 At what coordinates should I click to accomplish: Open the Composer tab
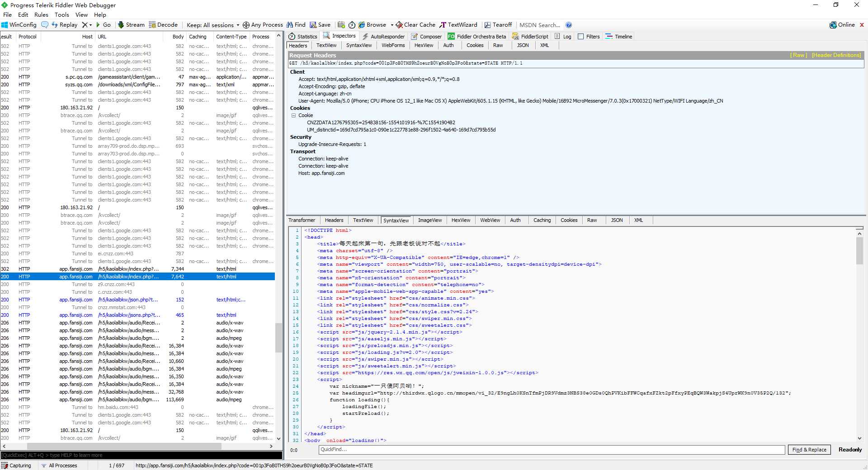pyautogui.click(x=426, y=37)
